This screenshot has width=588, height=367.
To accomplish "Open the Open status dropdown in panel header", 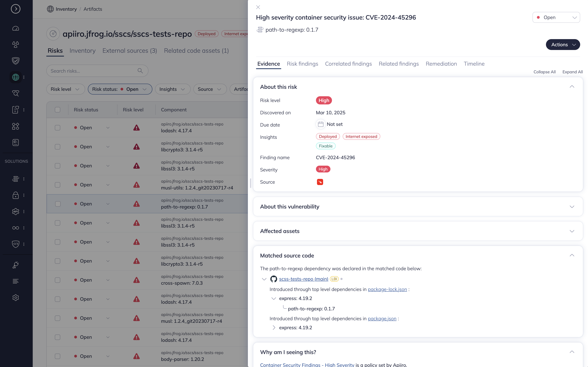I will (x=556, y=18).
